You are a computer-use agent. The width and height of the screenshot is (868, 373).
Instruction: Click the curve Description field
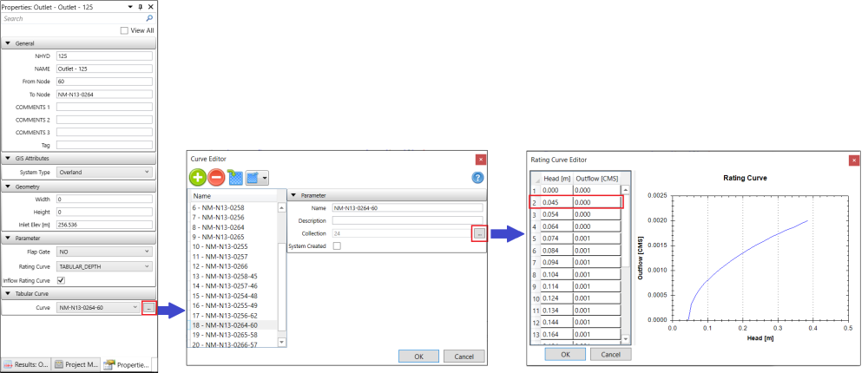point(407,220)
